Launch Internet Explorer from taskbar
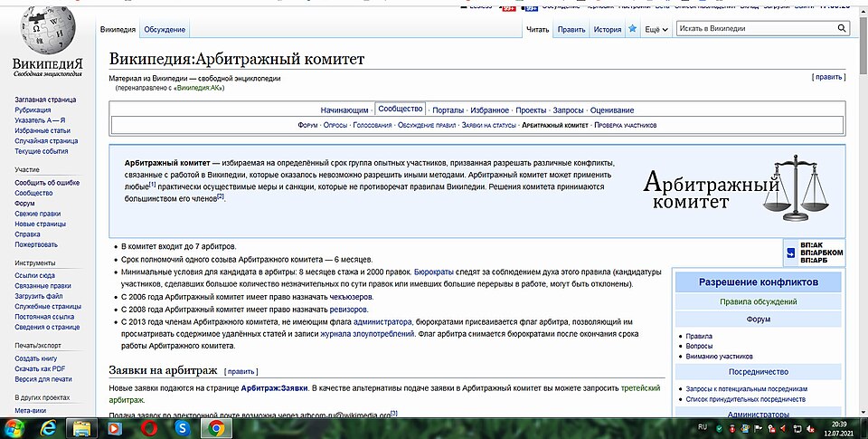 pyautogui.click(x=49, y=428)
